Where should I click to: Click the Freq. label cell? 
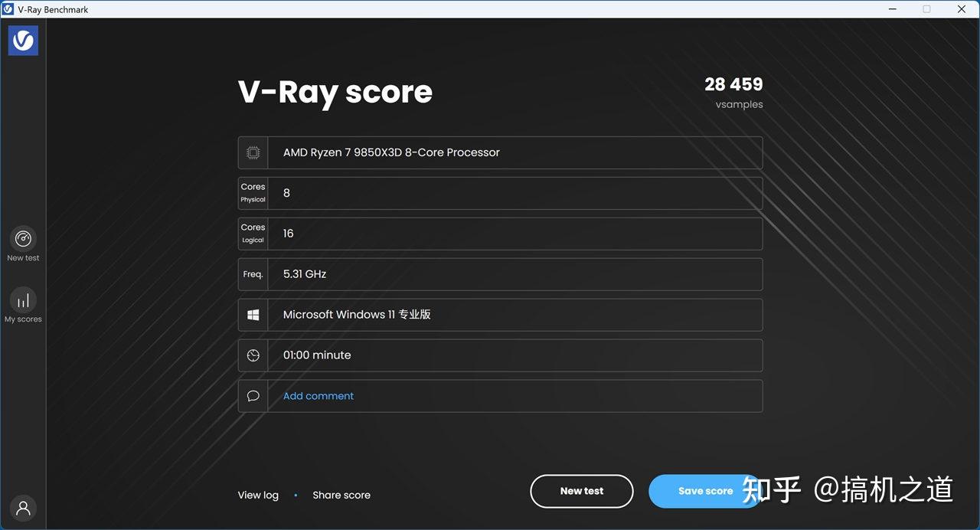tap(253, 274)
